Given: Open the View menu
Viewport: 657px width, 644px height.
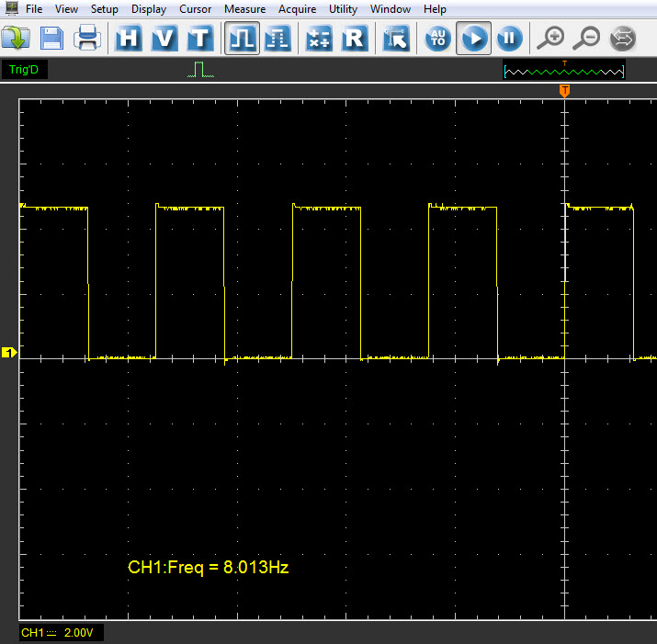Looking at the screenshot, I should 66,9.
